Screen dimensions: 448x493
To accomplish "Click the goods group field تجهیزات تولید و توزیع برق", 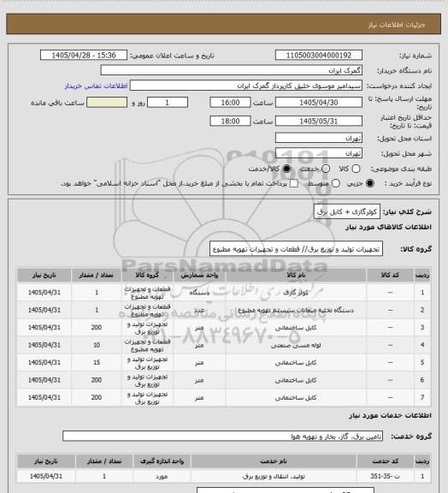I will point(296,249).
